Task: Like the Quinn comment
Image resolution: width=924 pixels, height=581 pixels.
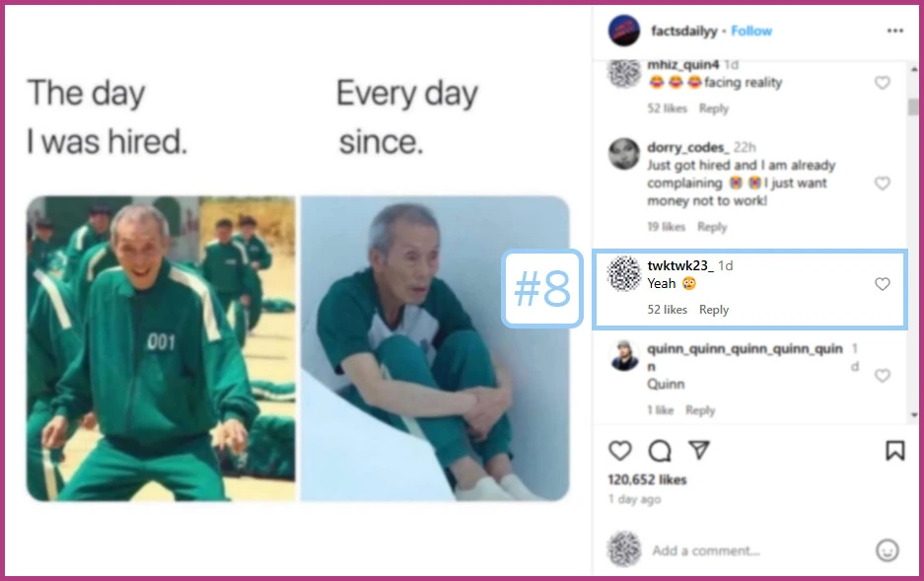Action: [883, 376]
